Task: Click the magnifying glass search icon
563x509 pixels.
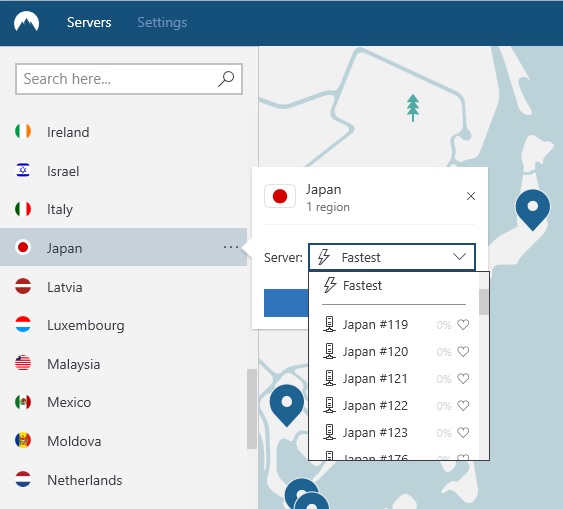Action: pos(226,79)
